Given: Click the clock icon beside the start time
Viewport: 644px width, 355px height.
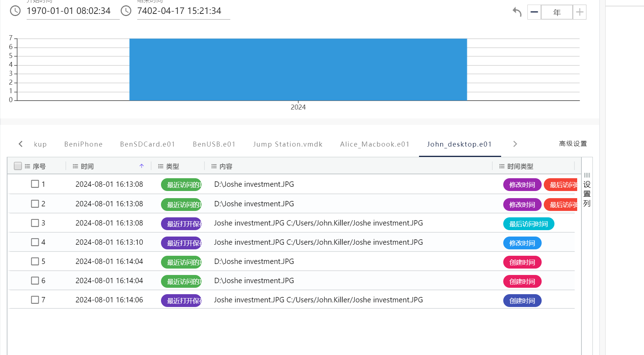Looking at the screenshot, I should pos(15,11).
